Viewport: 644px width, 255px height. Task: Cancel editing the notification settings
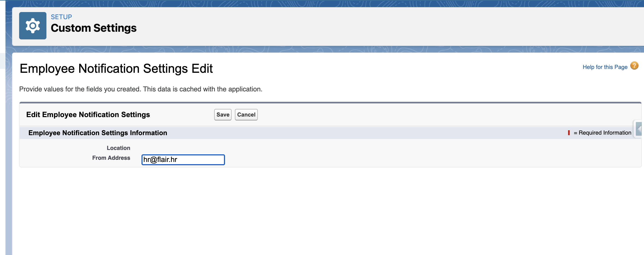(x=246, y=115)
